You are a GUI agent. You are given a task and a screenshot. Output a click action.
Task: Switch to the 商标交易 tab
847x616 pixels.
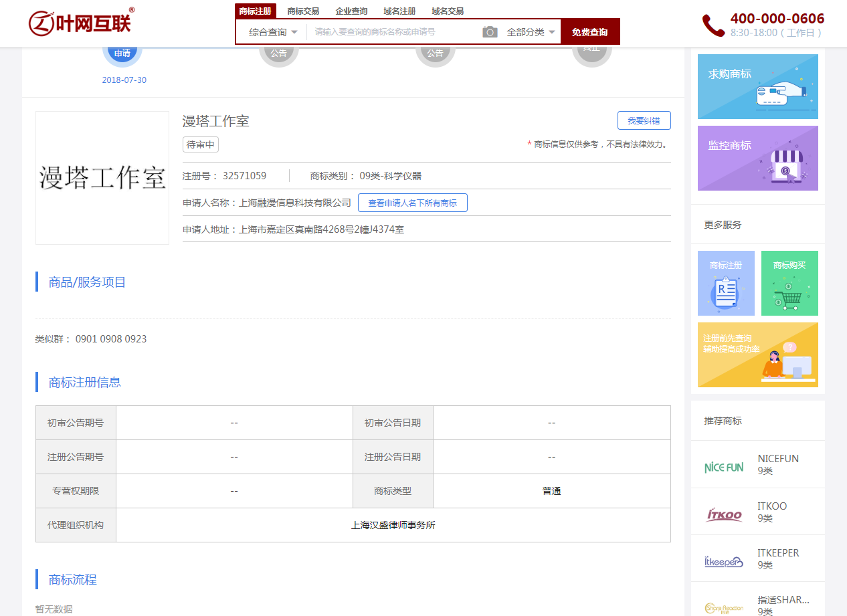click(303, 11)
